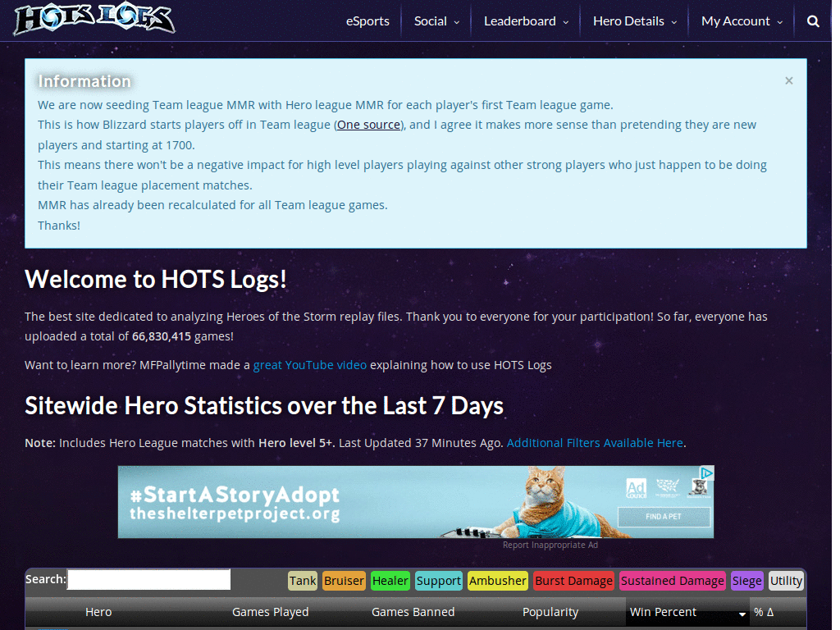This screenshot has height=630, width=840.
Task: Open Additional Filters Available Here link
Action: point(595,443)
